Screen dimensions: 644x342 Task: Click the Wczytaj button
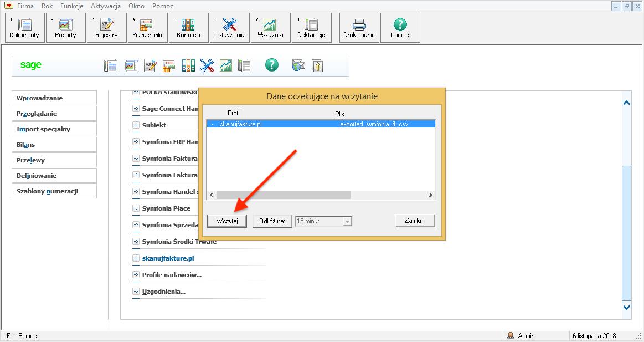(x=227, y=221)
